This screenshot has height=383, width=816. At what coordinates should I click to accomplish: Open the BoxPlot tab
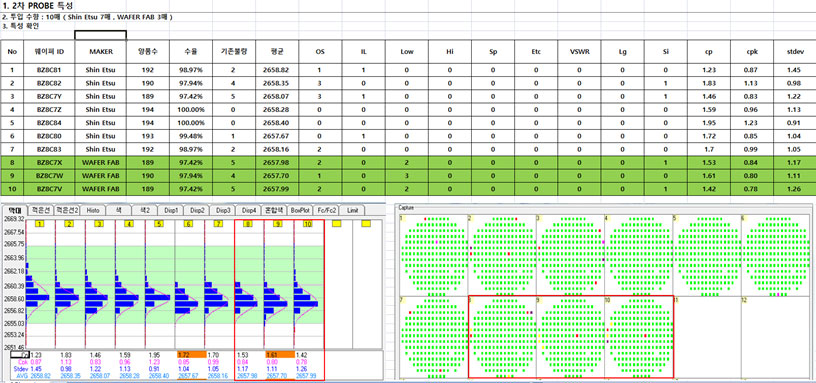(300, 210)
